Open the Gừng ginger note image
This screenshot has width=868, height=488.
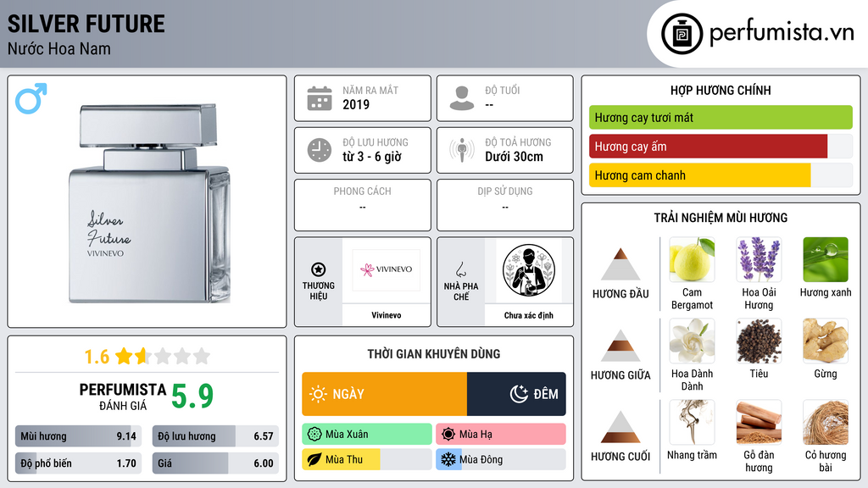pos(826,341)
